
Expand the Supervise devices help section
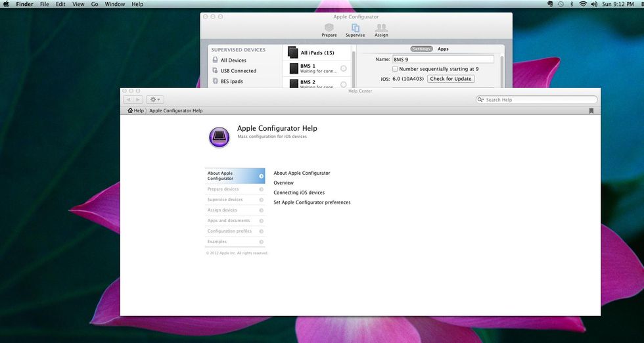(x=235, y=200)
